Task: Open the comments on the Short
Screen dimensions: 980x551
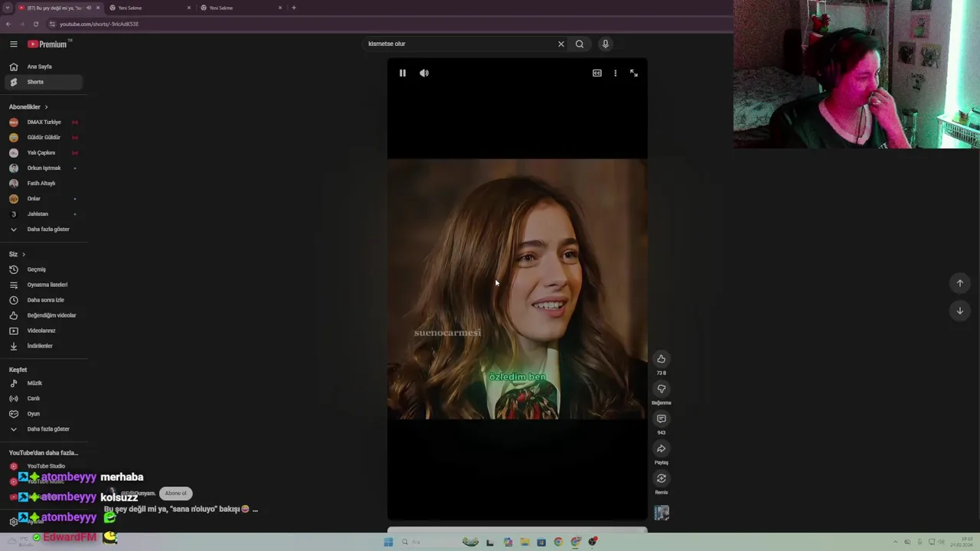Action: [661, 419]
